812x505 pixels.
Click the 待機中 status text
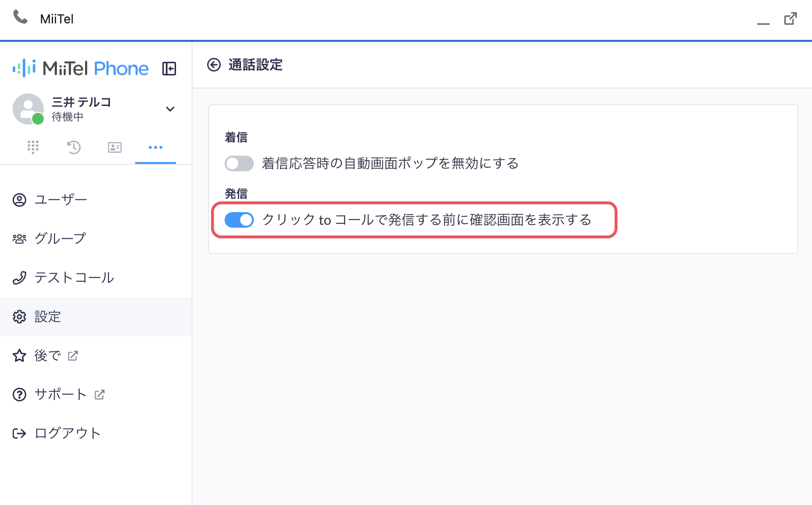tap(68, 117)
